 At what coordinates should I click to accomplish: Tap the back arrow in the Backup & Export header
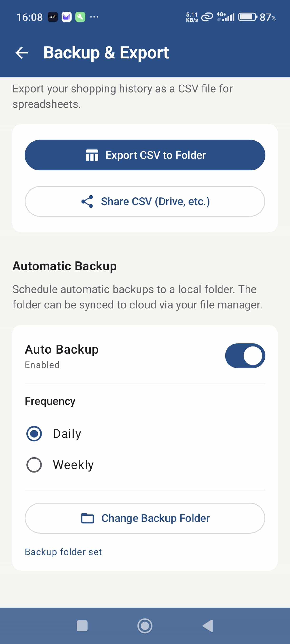(22, 52)
